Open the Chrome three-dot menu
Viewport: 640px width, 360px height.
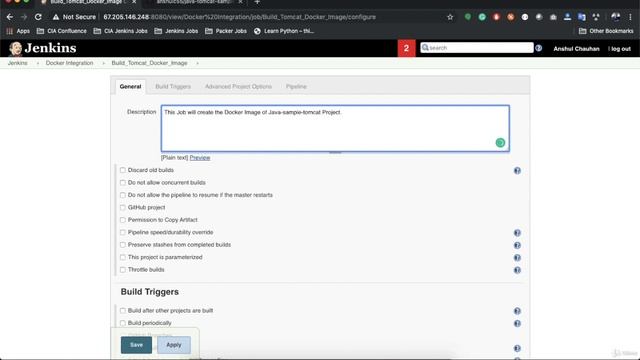click(x=631, y=17)
